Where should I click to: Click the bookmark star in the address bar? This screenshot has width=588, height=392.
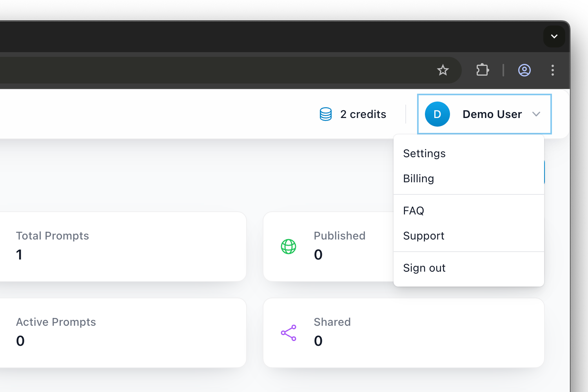(443, 70)
